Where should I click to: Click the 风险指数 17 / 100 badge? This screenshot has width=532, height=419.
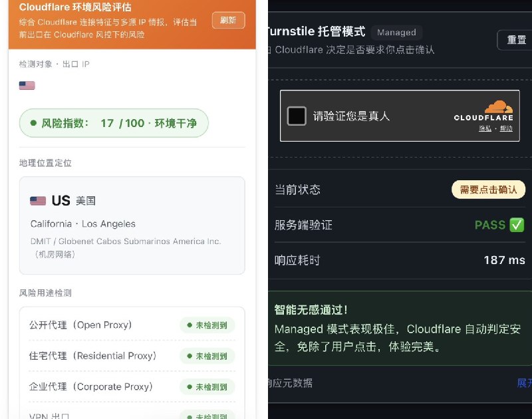114,123
